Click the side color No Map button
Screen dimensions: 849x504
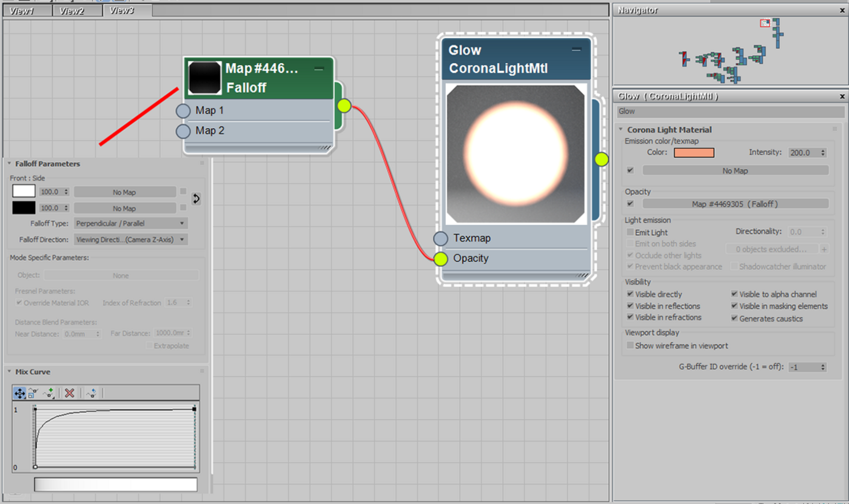click(124, 209)
